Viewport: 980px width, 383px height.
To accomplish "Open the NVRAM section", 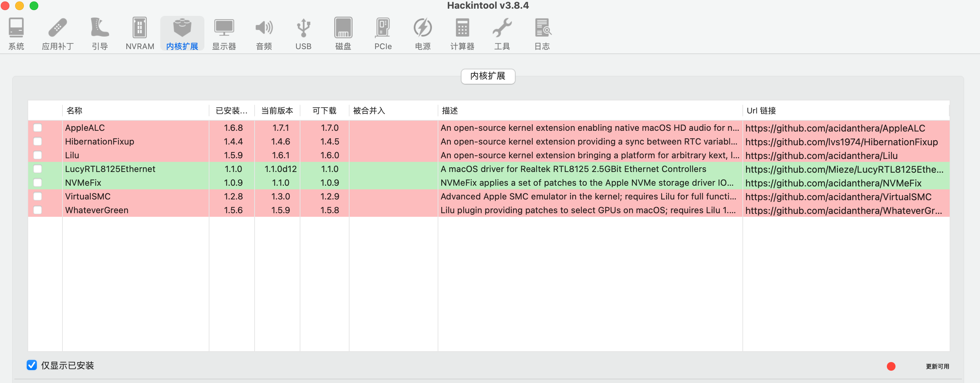I will click(x=140, y=34).
